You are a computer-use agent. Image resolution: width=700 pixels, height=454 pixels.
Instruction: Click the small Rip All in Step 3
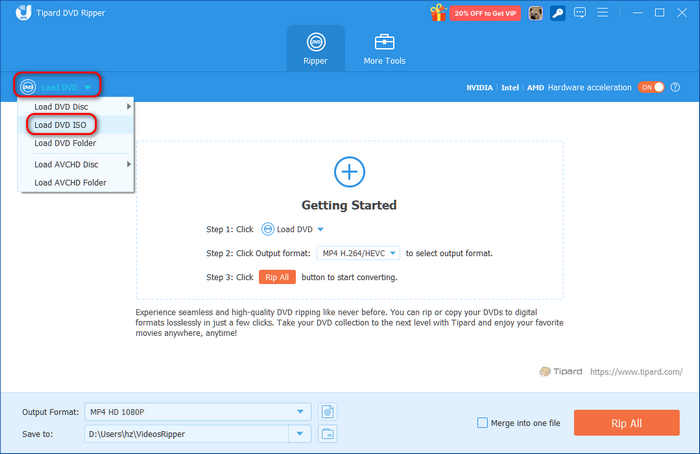coord(277,277)
